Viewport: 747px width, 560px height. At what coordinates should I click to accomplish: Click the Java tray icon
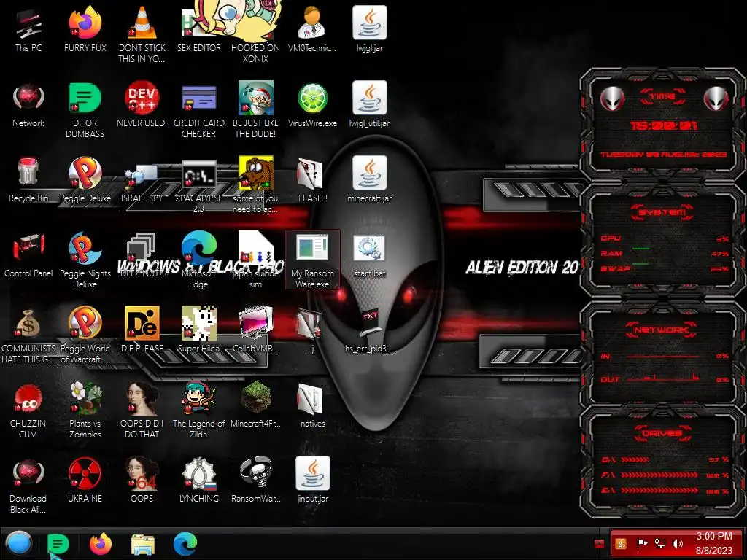620,543
